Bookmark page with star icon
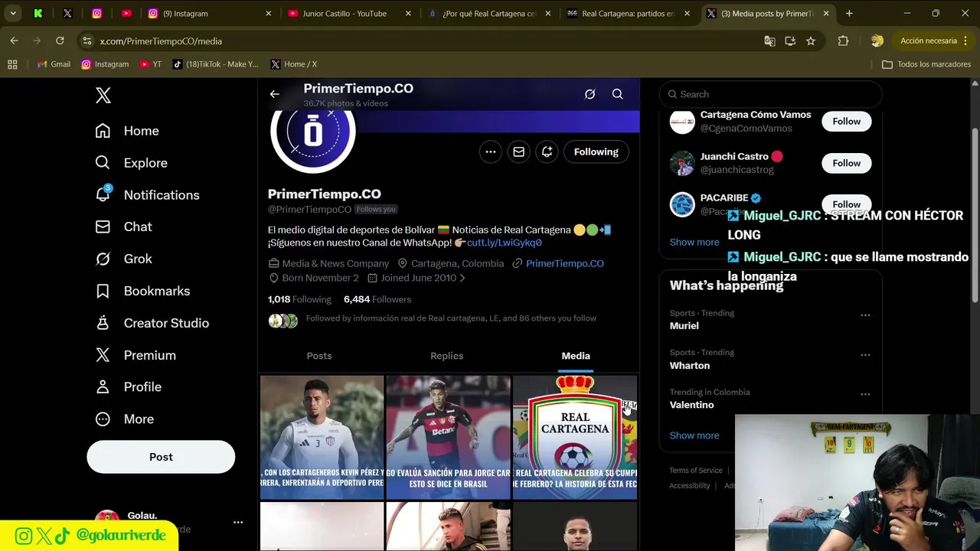The width and height of the screenshot is (980, 551). click(x=811, y=41)
